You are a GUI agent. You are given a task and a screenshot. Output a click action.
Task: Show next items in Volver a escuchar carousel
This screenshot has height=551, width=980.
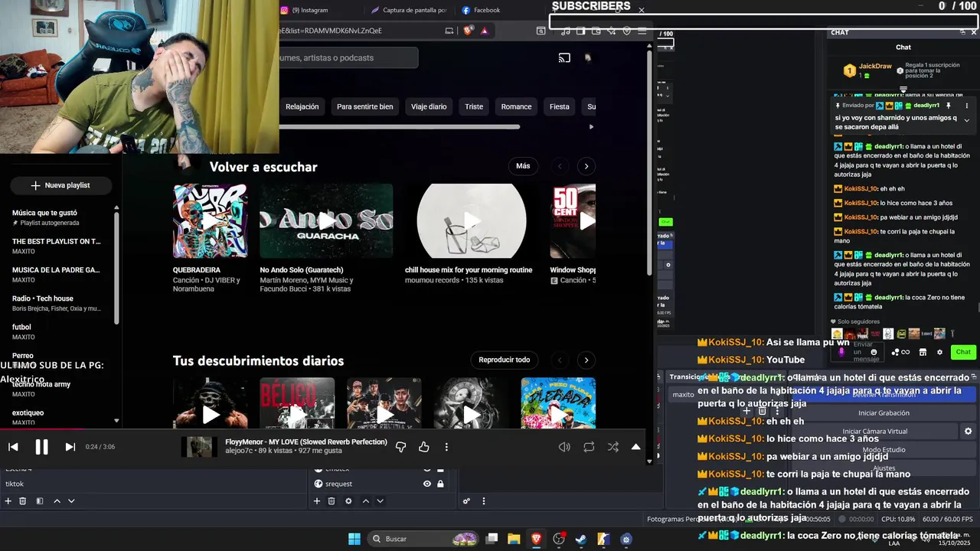pyautogui.click(x=586, y=166)
